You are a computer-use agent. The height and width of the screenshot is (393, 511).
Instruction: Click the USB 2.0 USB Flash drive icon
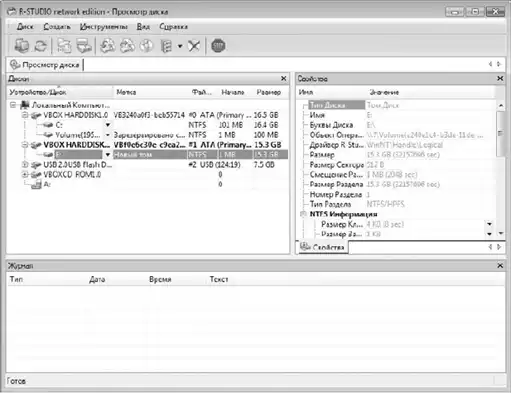[36, 165]
